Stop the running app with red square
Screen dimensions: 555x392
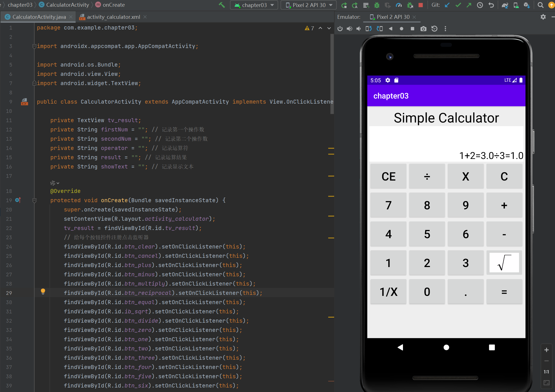click(421, 5)
